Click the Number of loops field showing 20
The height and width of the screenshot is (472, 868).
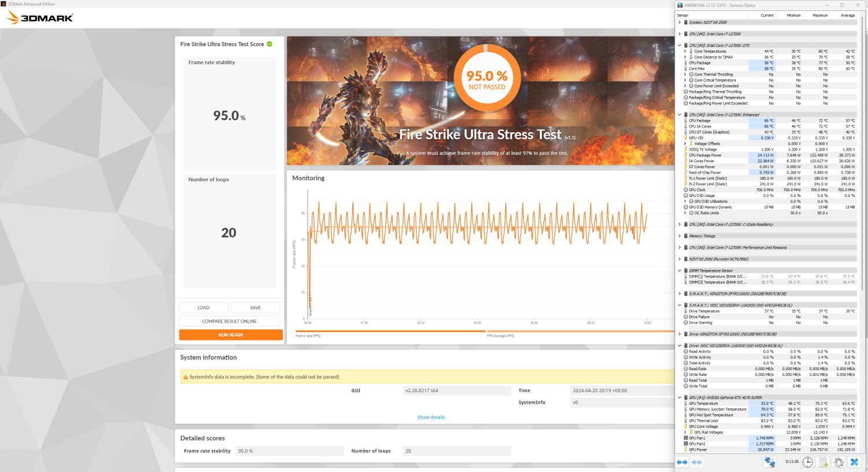(x=457, y=451)
